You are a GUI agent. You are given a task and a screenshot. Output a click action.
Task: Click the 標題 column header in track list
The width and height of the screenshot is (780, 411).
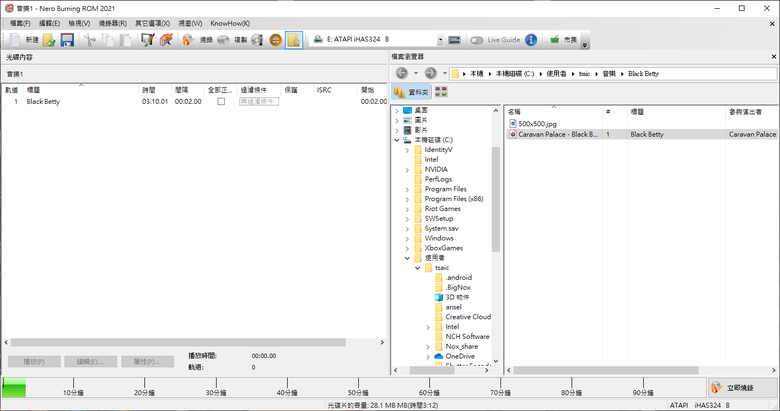coord(81,90)
